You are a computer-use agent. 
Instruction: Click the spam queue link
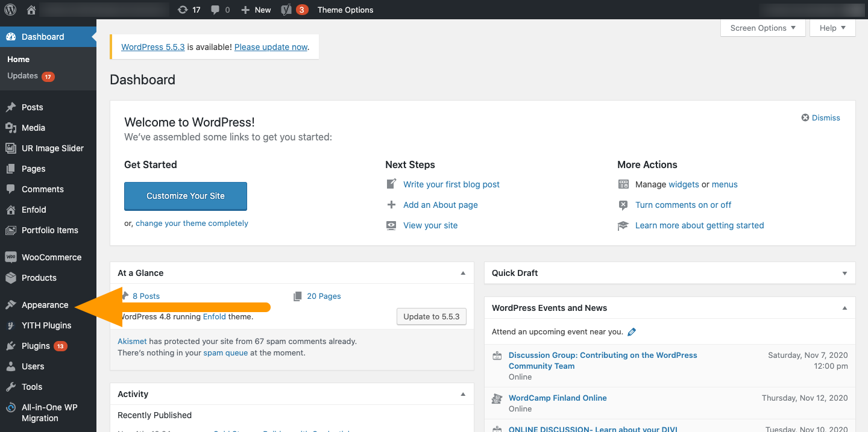click(x=225, y=352)
